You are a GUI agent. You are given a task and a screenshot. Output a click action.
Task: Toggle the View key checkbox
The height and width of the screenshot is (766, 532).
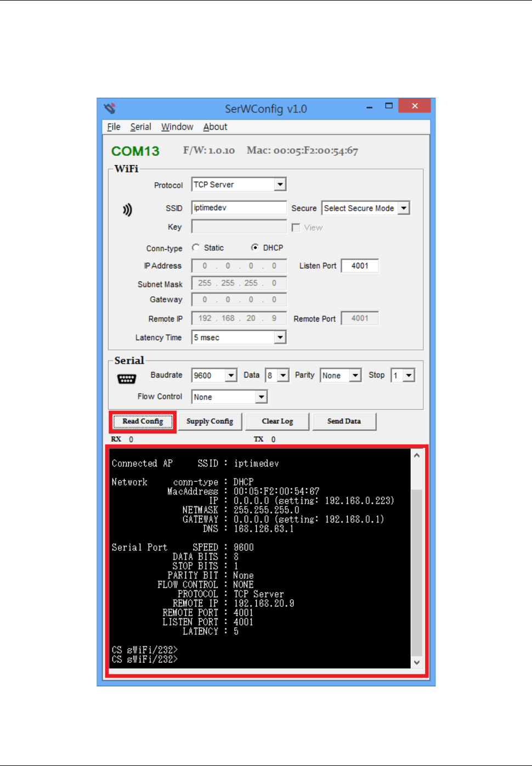coord(296,227)
